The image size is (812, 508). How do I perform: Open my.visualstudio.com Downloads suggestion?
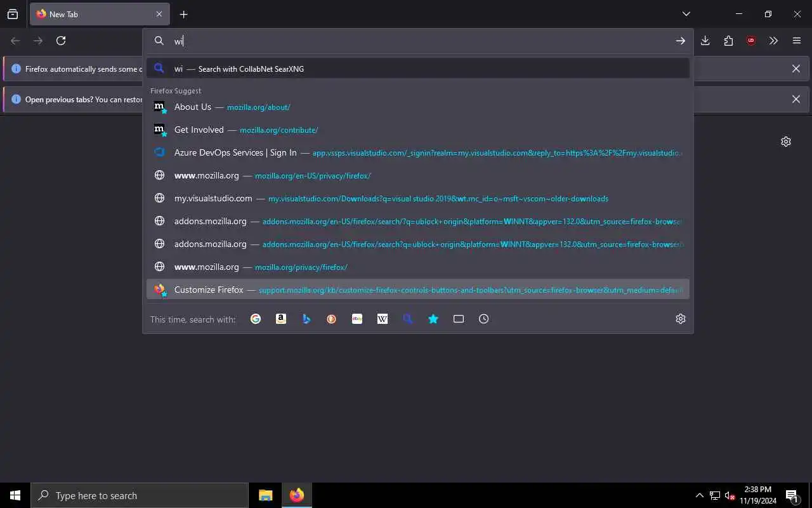pyautogui.click(x=418, y=198)
